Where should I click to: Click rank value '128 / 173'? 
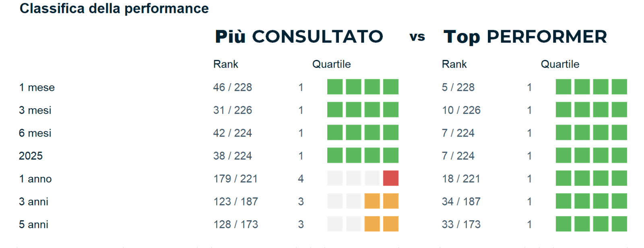click(235, 224)
